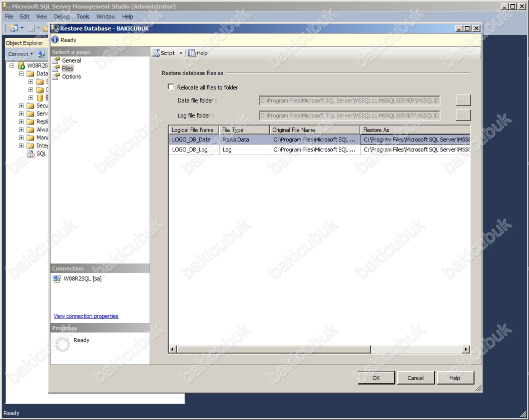Click the W08R2S server icon in Object Explorer
Viewport: 529px width, 420px height.
pyautogui.click(x=22, y=65)
